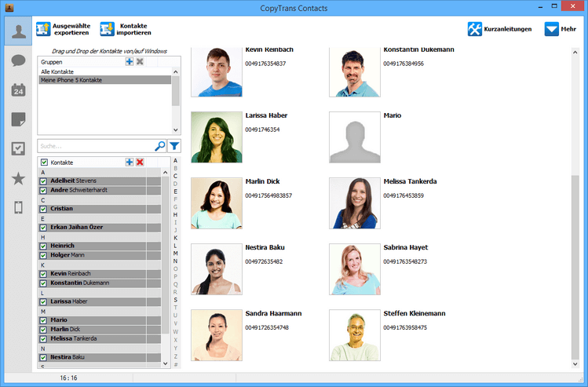Uncheck Cristian checkbox
This screenshot has width=588, height=387.
click(43, 209)
